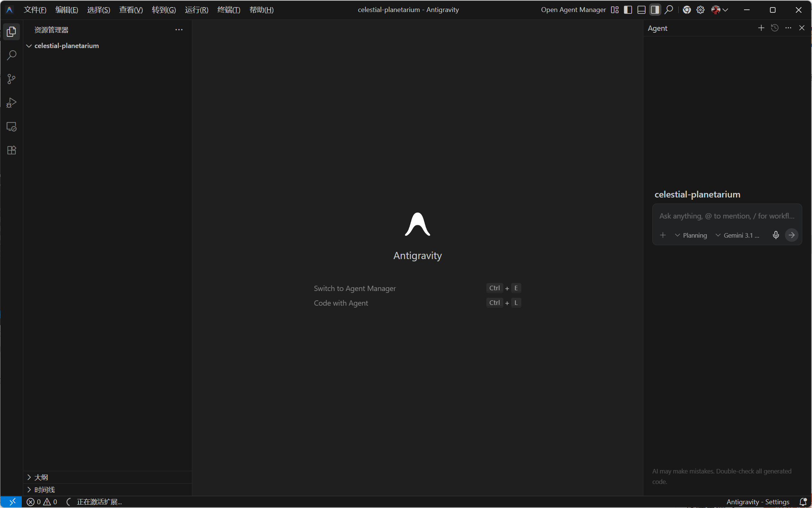This screenshot has height=508, width=812.
Task: Toggle the Agent secondary side bar
Action: (655, 10)
